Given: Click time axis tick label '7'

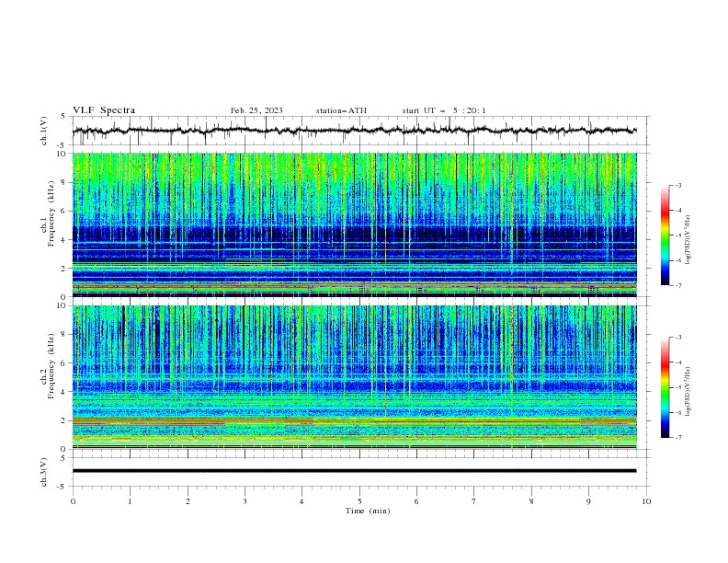Looking at the screenshot, I should [474, 501].
